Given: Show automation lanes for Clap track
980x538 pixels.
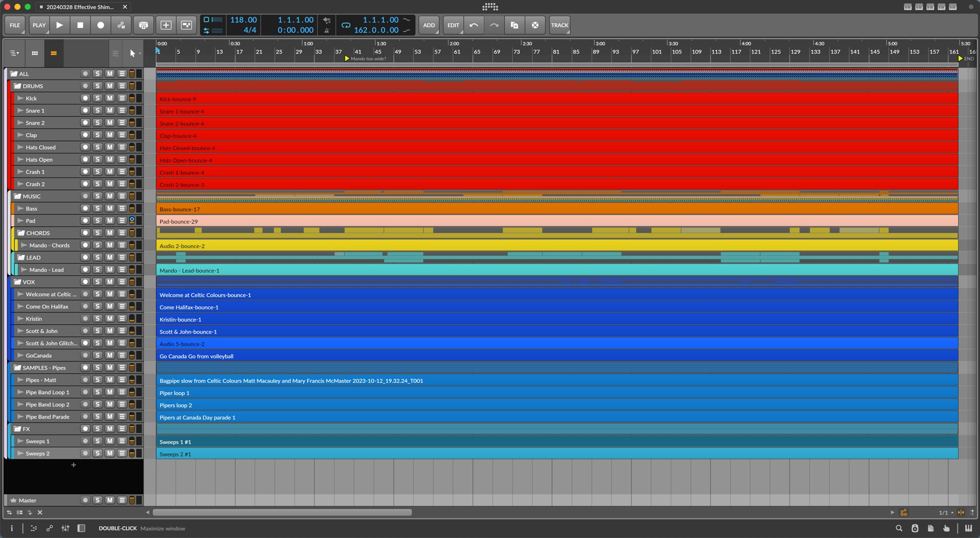Looking at the screenshot, I should pyautogui.click(x=122, y=135).
